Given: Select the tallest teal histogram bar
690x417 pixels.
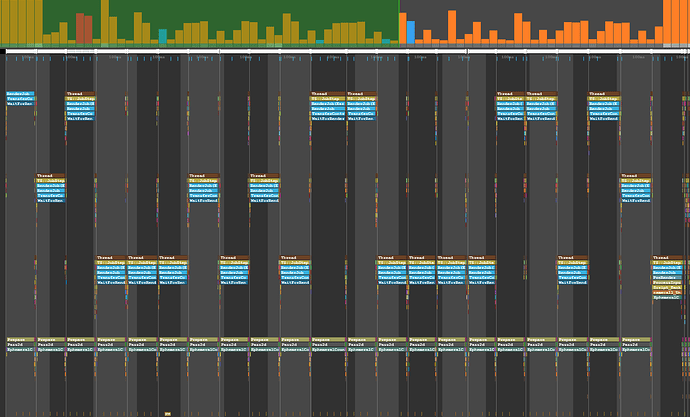Looking at the screenshot, I should 163,36.
